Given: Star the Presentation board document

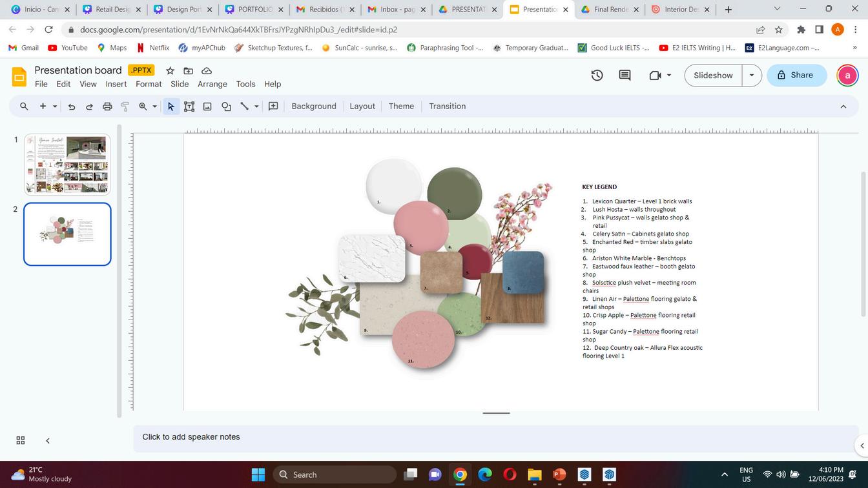Looking at the screenshot, I should click(x=170, y=70).
